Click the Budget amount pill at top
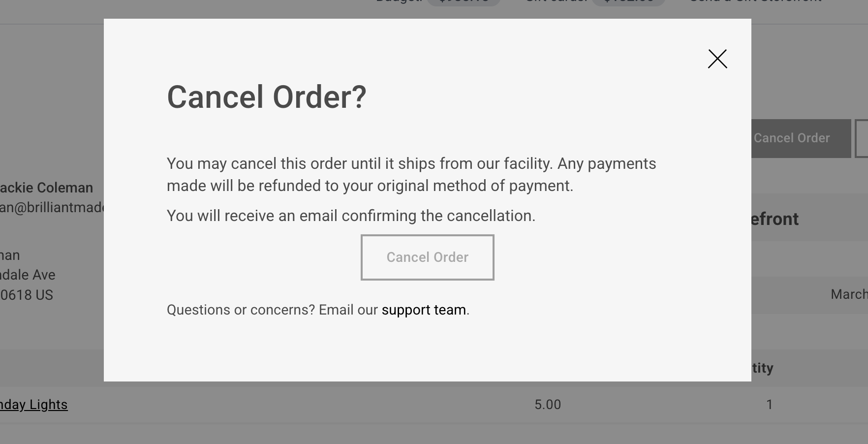 pos(463,1)
